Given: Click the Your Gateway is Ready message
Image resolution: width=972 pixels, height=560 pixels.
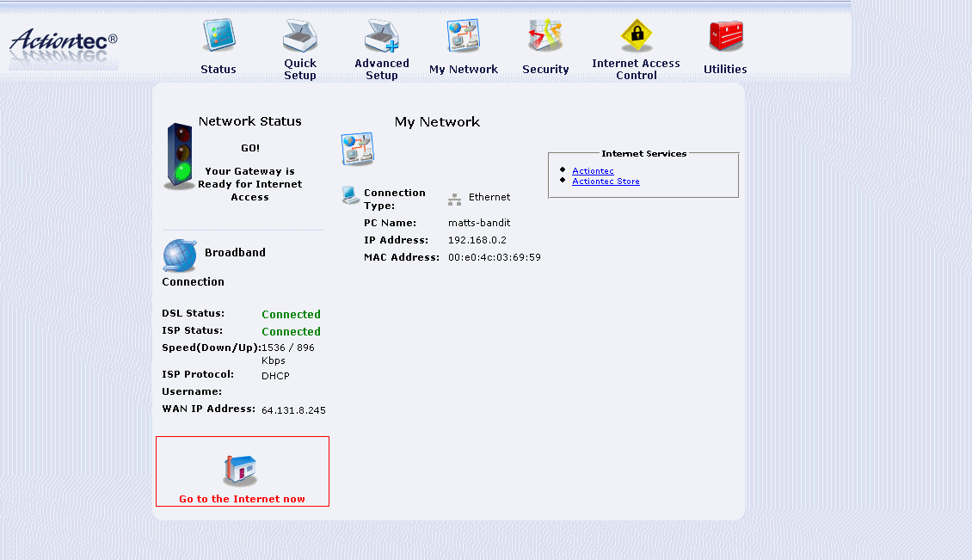Looking at the screenshot, I should [x=249, y=184].
